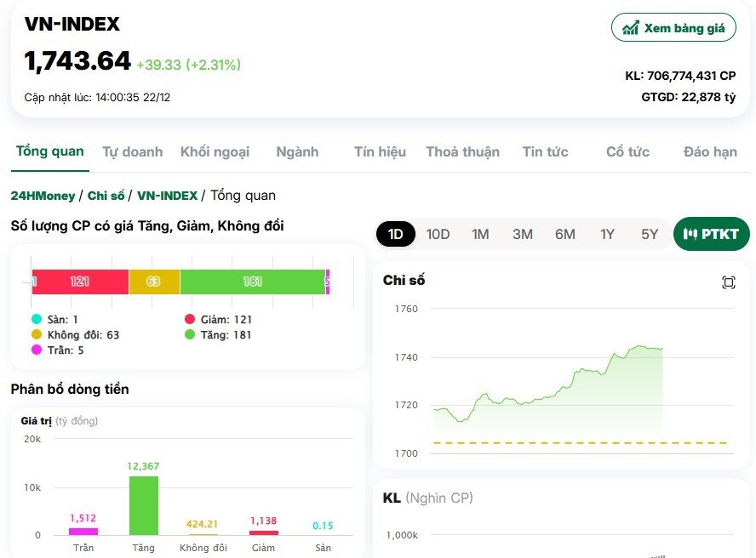Screen dimensions: 756x558
Task: Click the Chỉ số breadcrumb link
Action: [106, 195]
